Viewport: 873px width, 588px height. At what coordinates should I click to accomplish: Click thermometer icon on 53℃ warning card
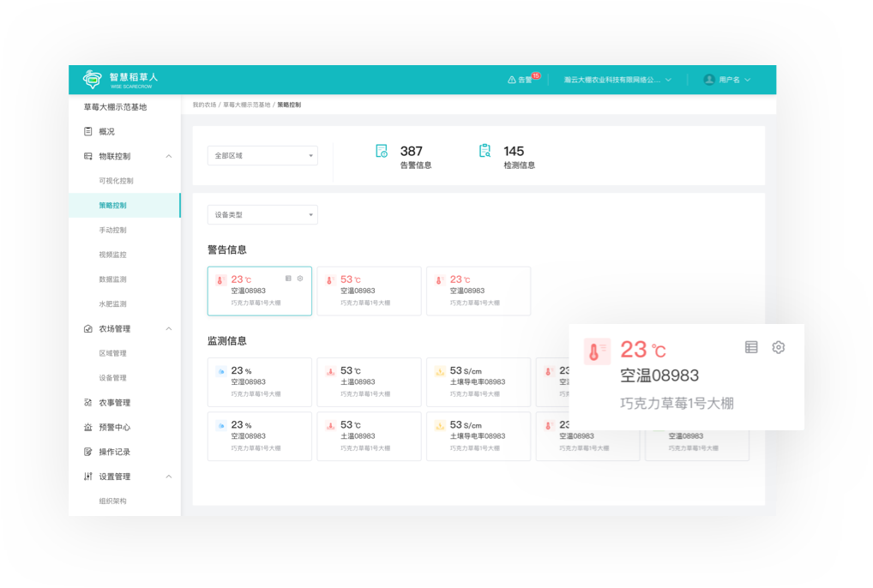[329, 280]
